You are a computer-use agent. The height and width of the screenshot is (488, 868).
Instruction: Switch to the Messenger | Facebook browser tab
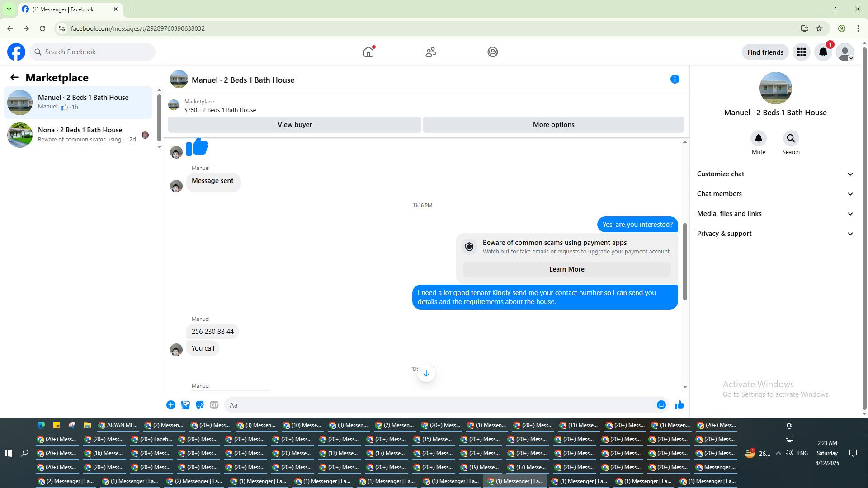click(x=70, y=9)
